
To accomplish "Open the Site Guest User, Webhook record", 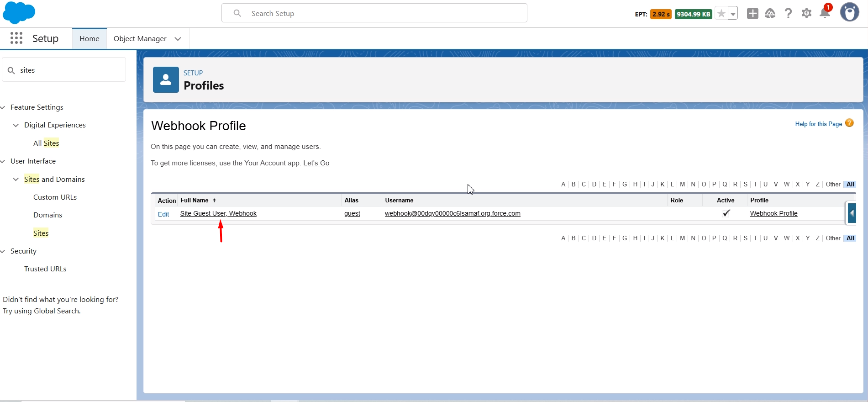I will pyautogui.click(x=218, y=213).
